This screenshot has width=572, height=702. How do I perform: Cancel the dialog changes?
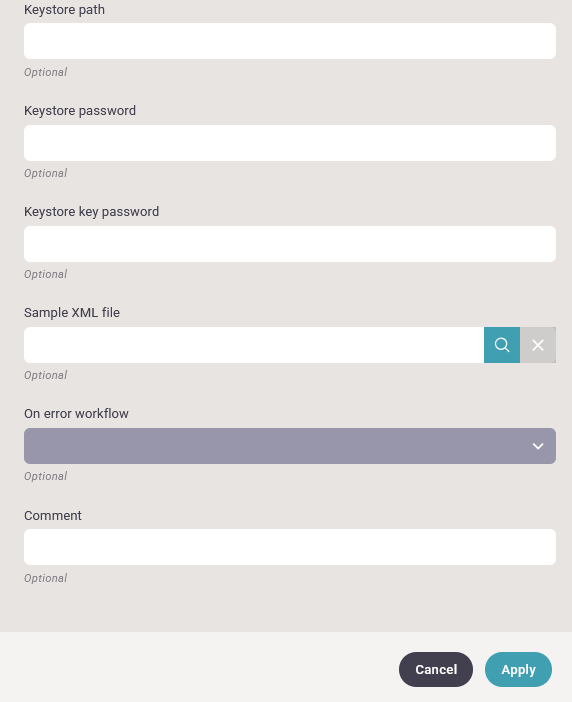(x=436, y=669)
